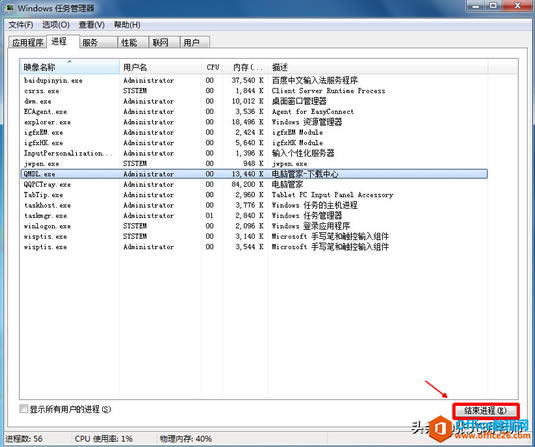Click 物理内存: 40% in status bar
Image resolution: width=535 pixels, height=447 pixels.
[x=186, y=439]
